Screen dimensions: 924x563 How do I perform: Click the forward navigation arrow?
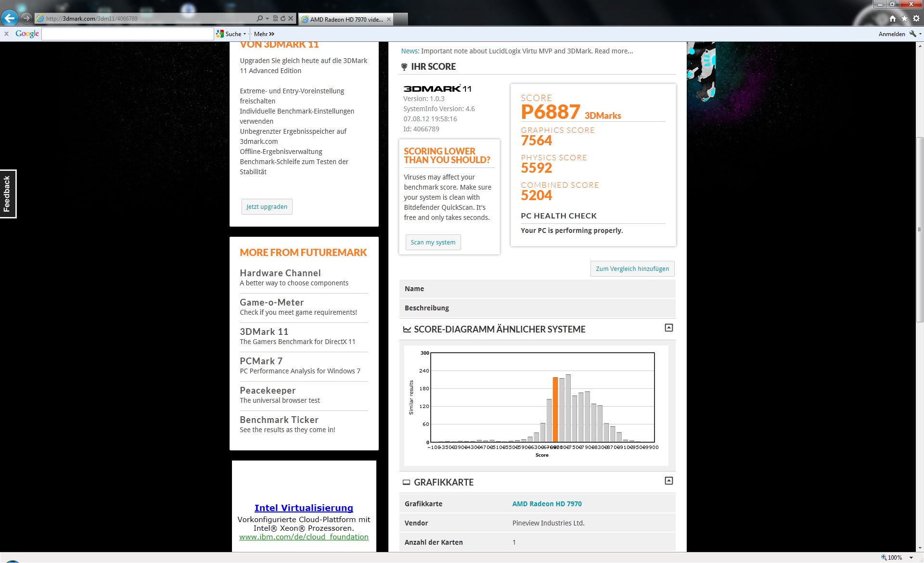(x=26, y=18)
